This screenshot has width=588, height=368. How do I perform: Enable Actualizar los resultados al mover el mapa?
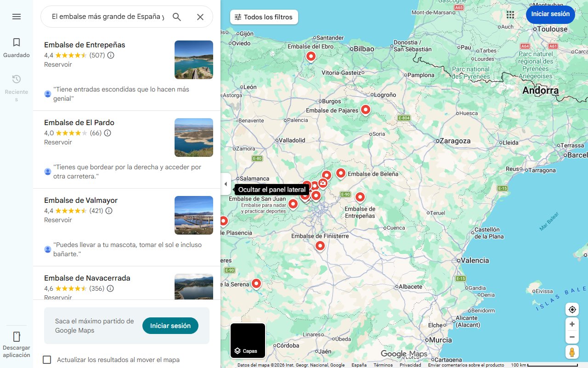click(x=47, y=359)
